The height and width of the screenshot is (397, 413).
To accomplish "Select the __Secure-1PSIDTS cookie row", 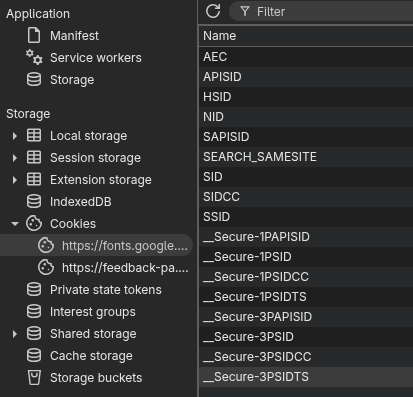I will point(306,297).
